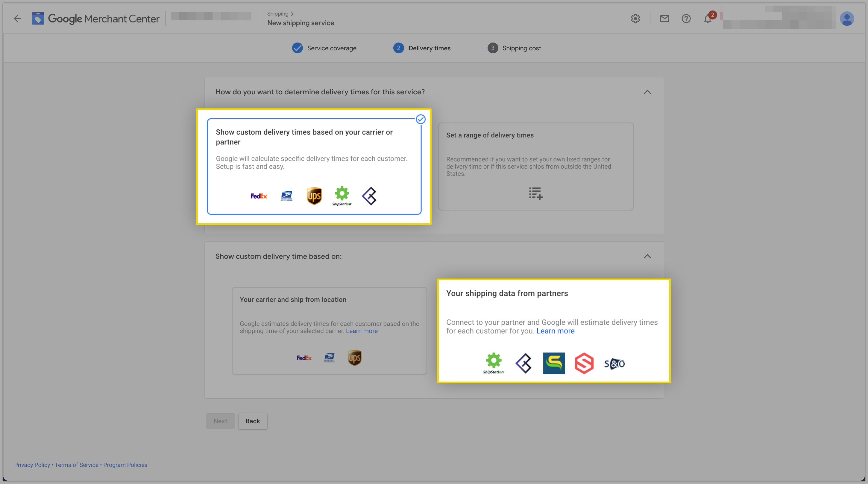Click Show custom delivery time based on heading
The width and height of the screenshot is (868, 484).
278,256
